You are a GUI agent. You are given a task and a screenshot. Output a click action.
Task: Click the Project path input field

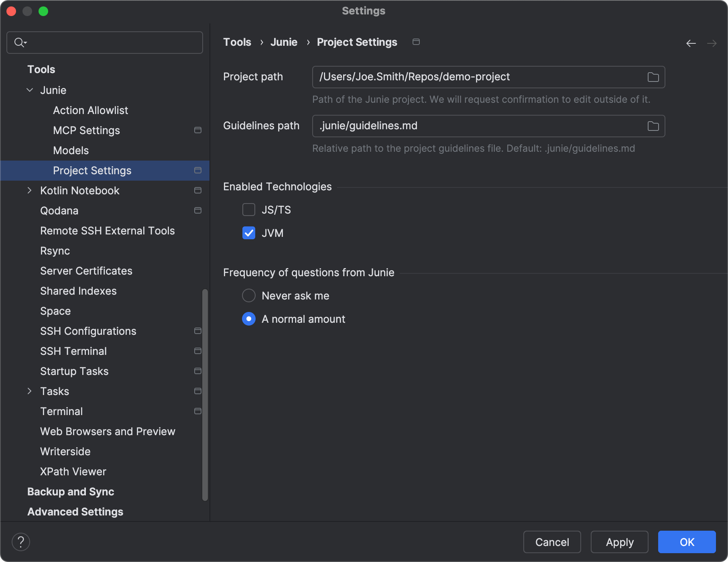pyautogui.click(x=441, y=77)
